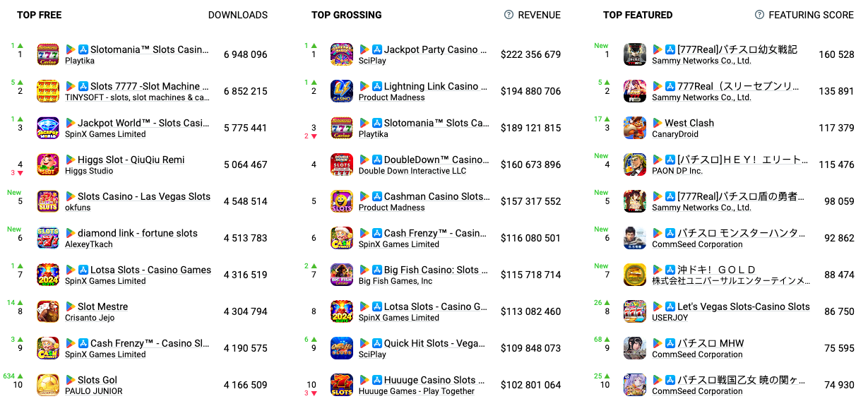The width and height of the screenshot is (868, 406).
Task: Open publisher link Sammy Networks under 幼女戦記
Action: pyautogui.click(x=701, y=61)
